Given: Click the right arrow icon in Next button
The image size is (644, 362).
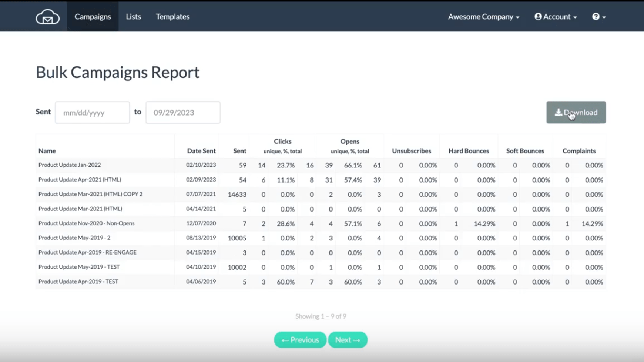Looking at the screenshot, I should point(356,339).
